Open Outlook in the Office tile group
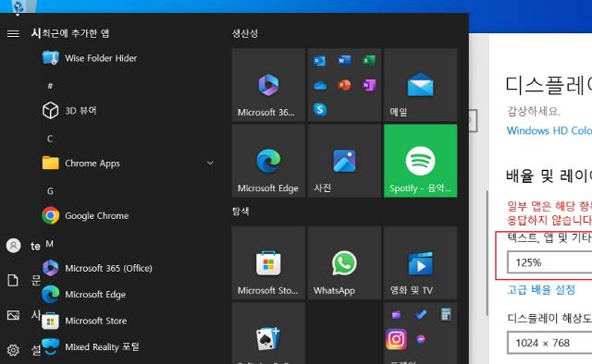The height and width of the screenshot is (364, 592). click(x=320, y=60)
